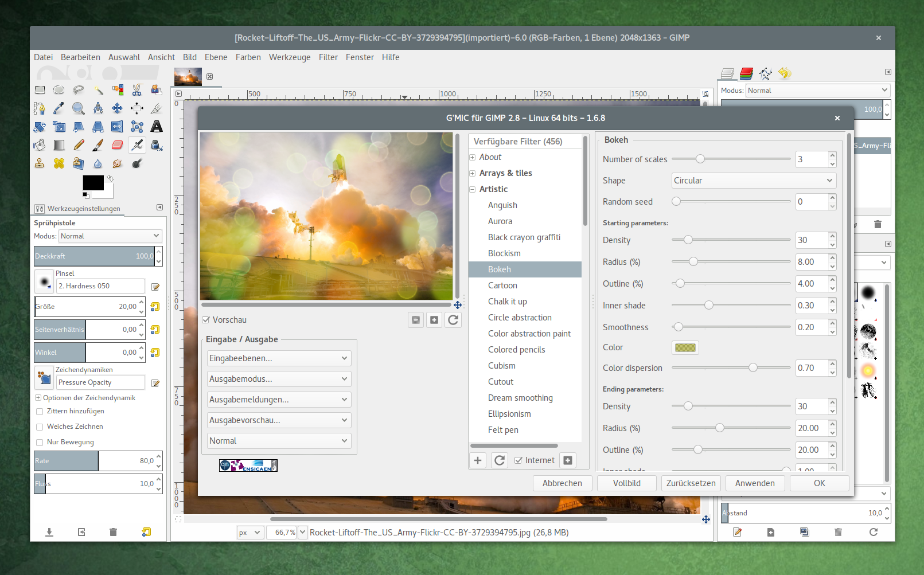Open the Shape dropdown showing Circular

(753, 180)
